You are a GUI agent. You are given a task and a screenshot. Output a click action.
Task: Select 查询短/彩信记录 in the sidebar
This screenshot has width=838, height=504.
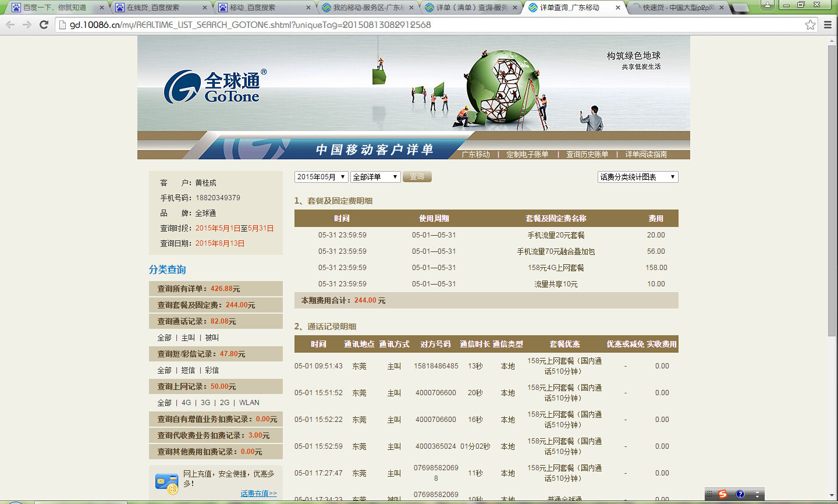click(216, 354)
